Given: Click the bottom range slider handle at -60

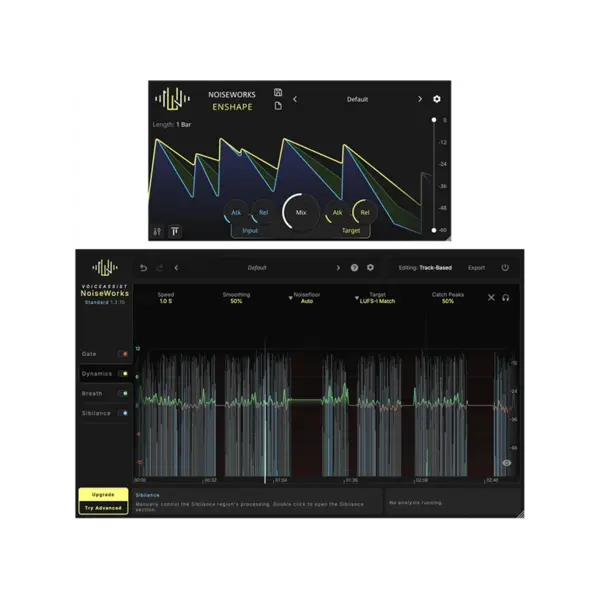Looking at the screenshot, I should [x=434, y=230].
